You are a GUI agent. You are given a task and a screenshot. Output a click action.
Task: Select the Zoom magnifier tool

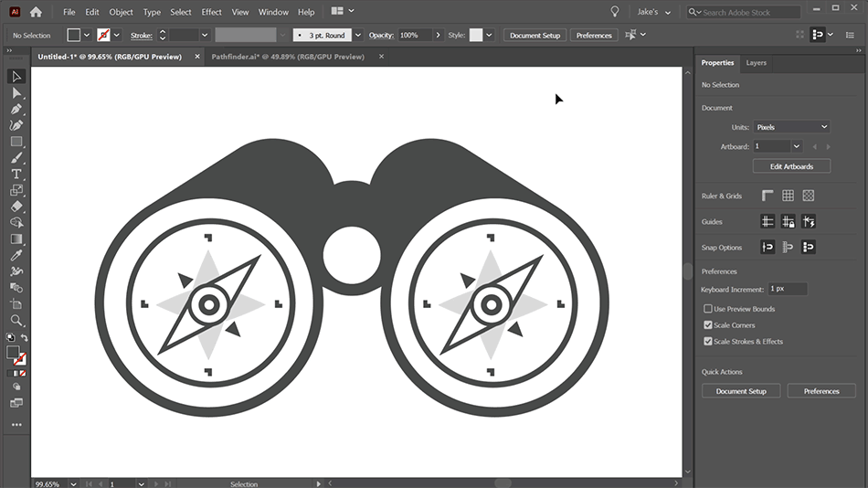pos(16,320)
